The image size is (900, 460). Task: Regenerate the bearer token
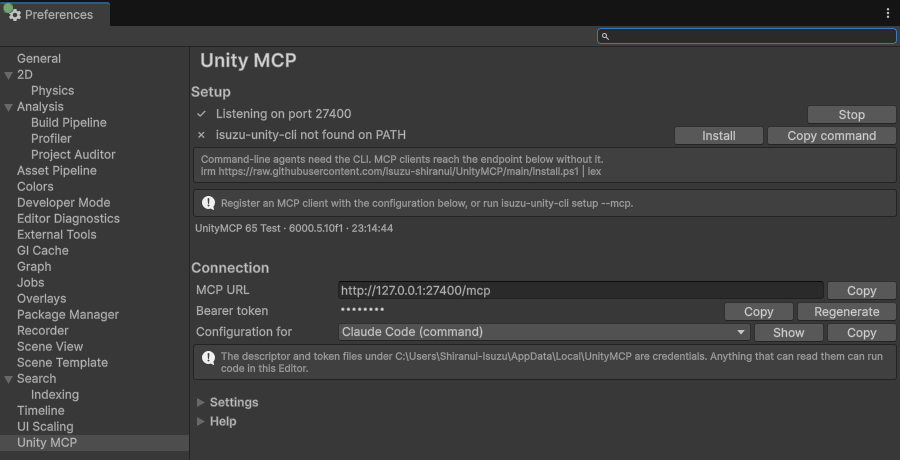(x=846, y=311)
